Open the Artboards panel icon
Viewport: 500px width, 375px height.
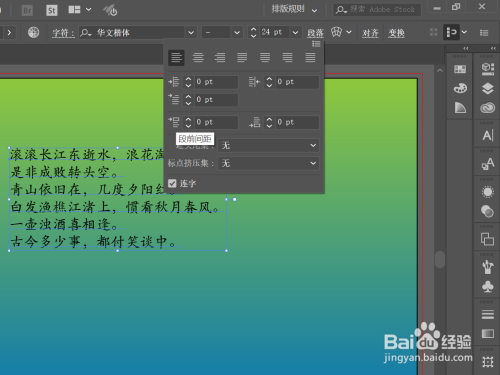click(488, 362)
